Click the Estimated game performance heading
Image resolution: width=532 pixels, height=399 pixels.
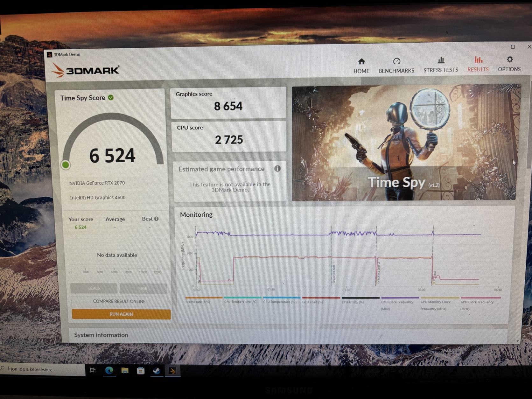221,169
